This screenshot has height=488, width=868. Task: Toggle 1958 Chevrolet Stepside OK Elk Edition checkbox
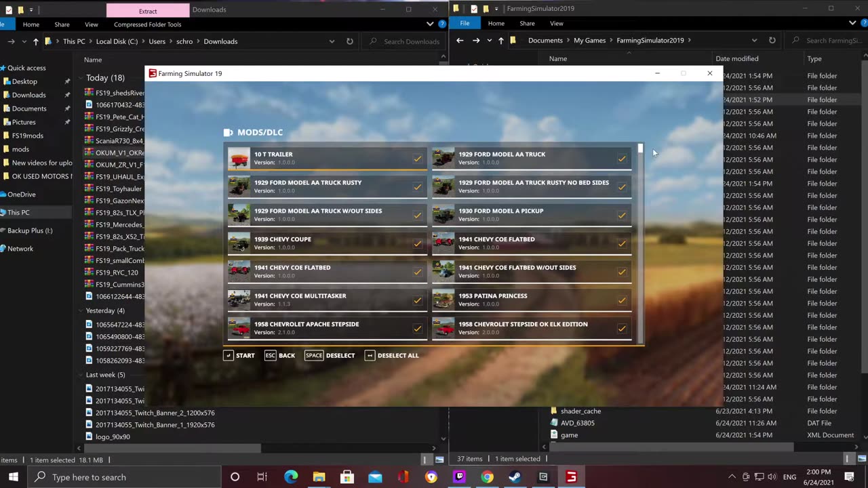pos(621,329)
